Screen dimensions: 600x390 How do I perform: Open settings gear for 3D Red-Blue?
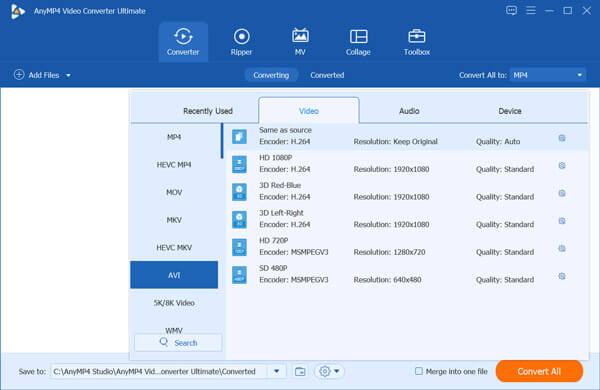point(562,193)
